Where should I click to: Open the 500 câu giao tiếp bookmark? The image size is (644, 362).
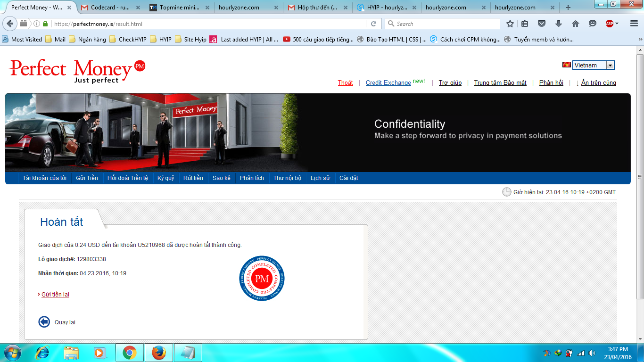tap(318, 40)
